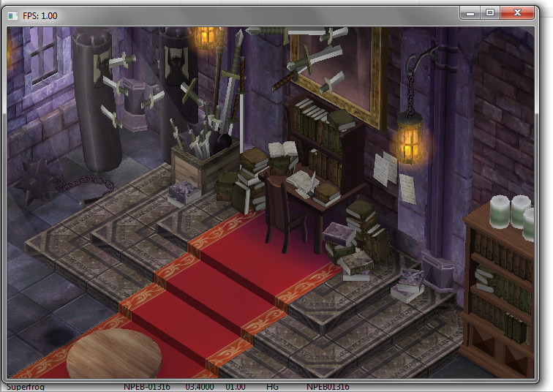
Task: Click the glowing lantern at top left
Action: 207,38
